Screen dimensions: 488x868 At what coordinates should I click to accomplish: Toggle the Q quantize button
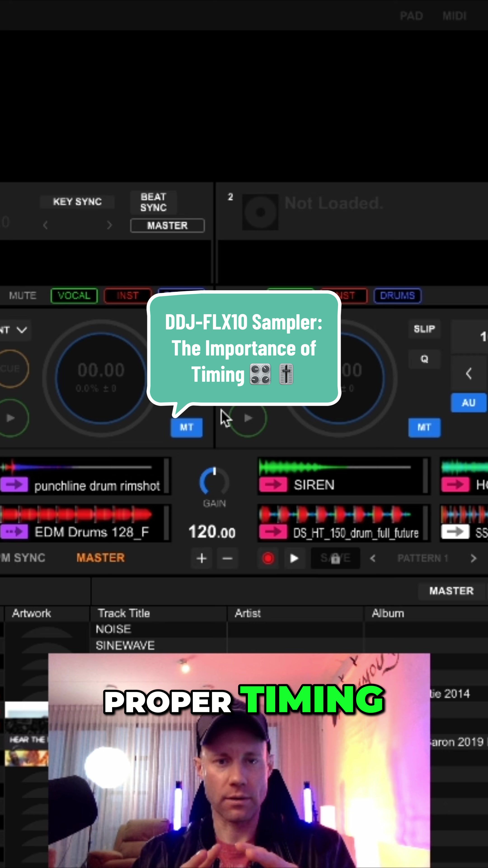point(424,359)
